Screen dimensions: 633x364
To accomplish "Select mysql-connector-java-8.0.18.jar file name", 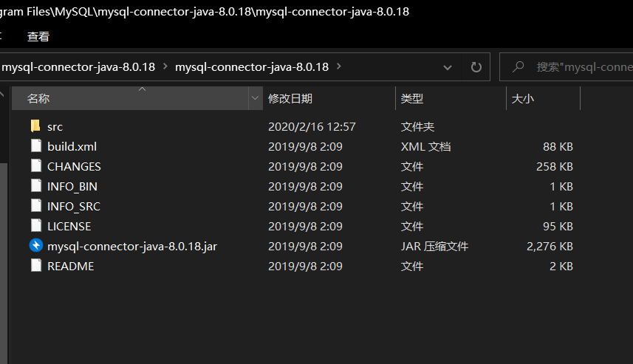I will 132,247.
